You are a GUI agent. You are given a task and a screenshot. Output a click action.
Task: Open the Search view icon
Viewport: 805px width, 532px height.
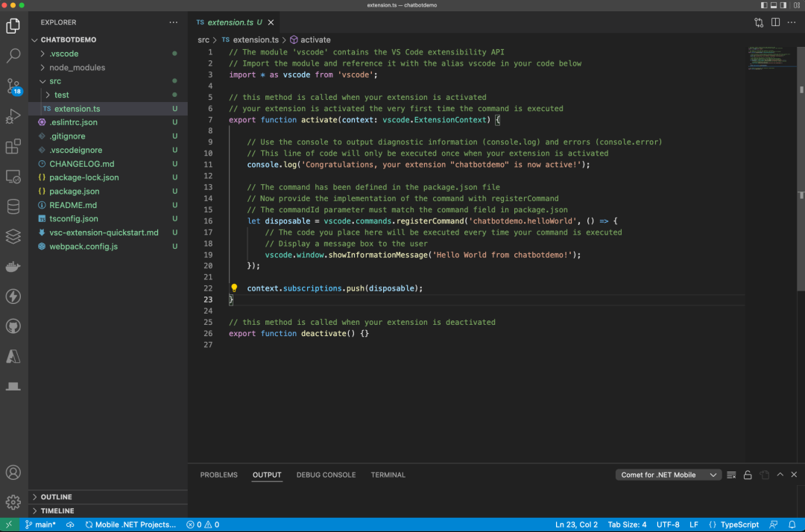[13, 55]
